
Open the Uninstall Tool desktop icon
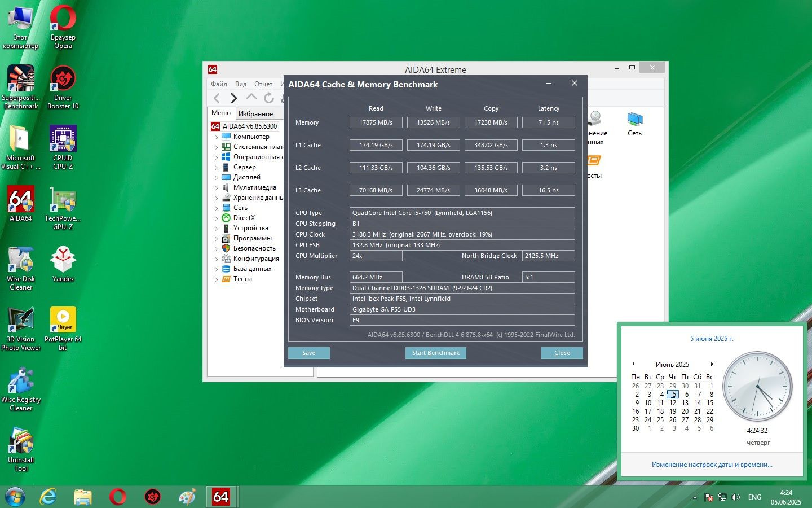(21, 450)
